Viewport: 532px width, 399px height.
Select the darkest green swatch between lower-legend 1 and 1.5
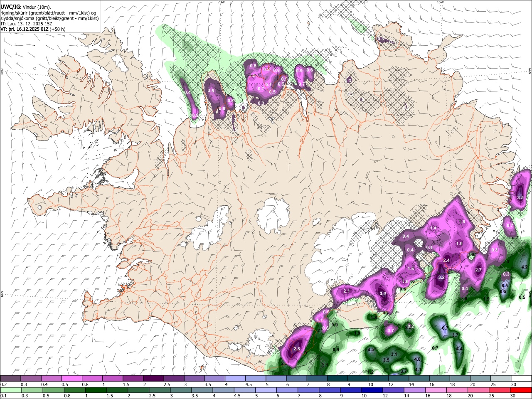point(96,390)
